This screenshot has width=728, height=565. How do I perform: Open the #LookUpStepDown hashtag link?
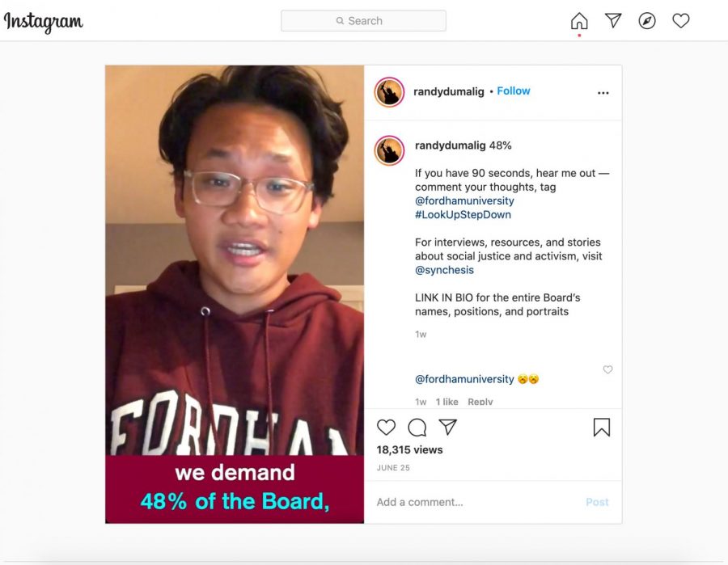(x=463, y=215)
